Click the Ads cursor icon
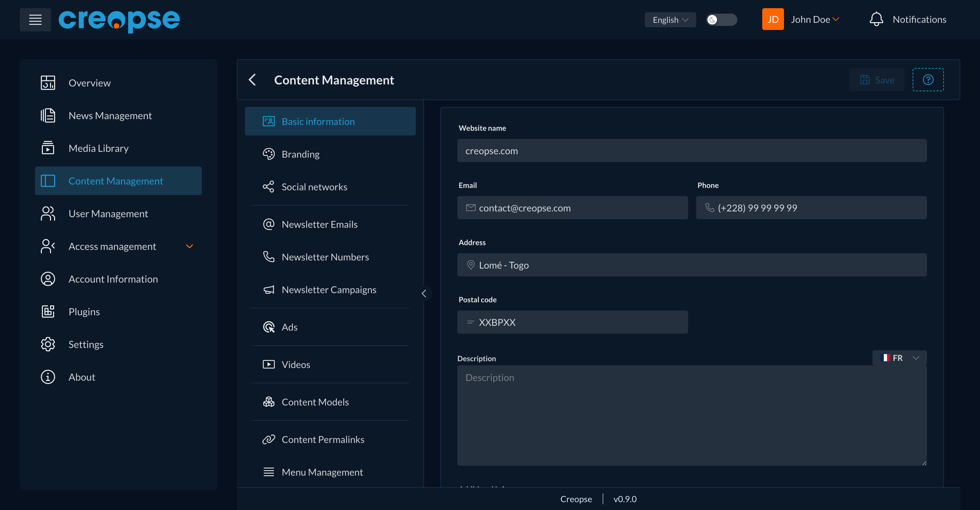The height and width of the screenshot is (510, 980). click(x=268, y=327)
